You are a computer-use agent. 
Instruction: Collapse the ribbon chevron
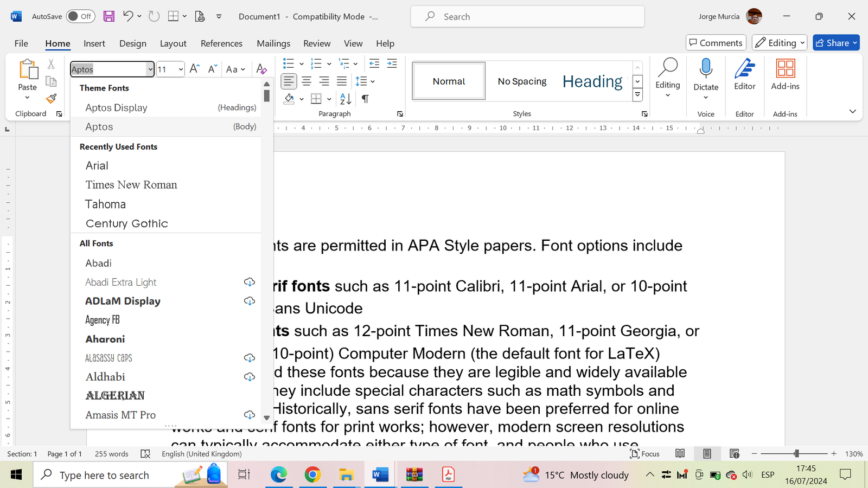click(x=852, y=111)
